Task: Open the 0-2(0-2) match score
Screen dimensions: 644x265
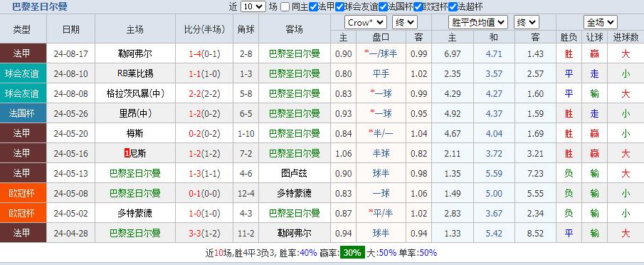Action: coord(204,133)
